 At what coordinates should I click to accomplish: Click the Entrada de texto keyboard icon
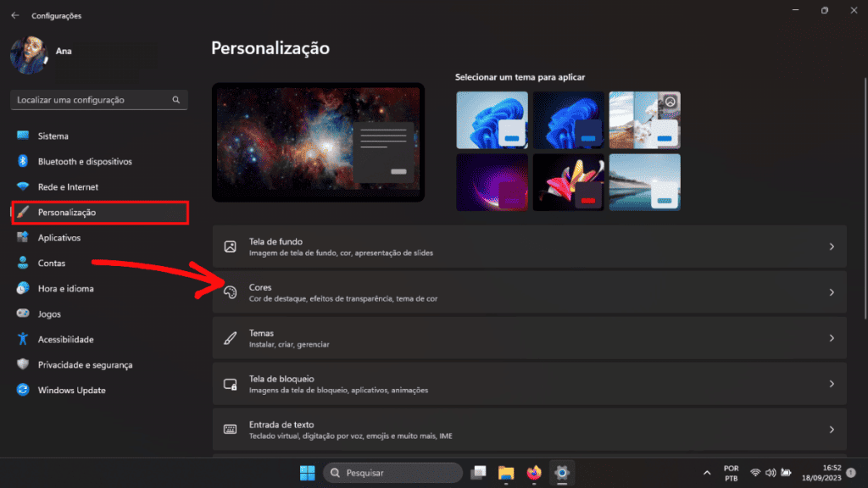pos(231,430)
